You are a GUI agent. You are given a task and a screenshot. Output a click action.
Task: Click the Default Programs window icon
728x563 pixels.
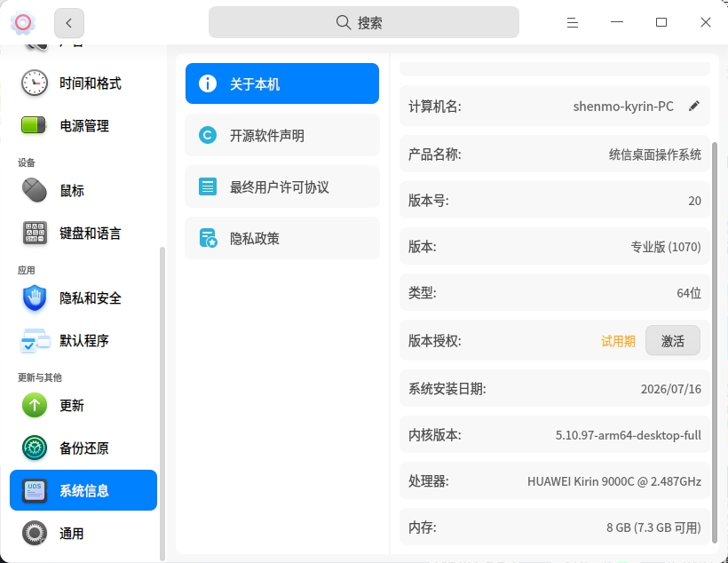[35, 340]
